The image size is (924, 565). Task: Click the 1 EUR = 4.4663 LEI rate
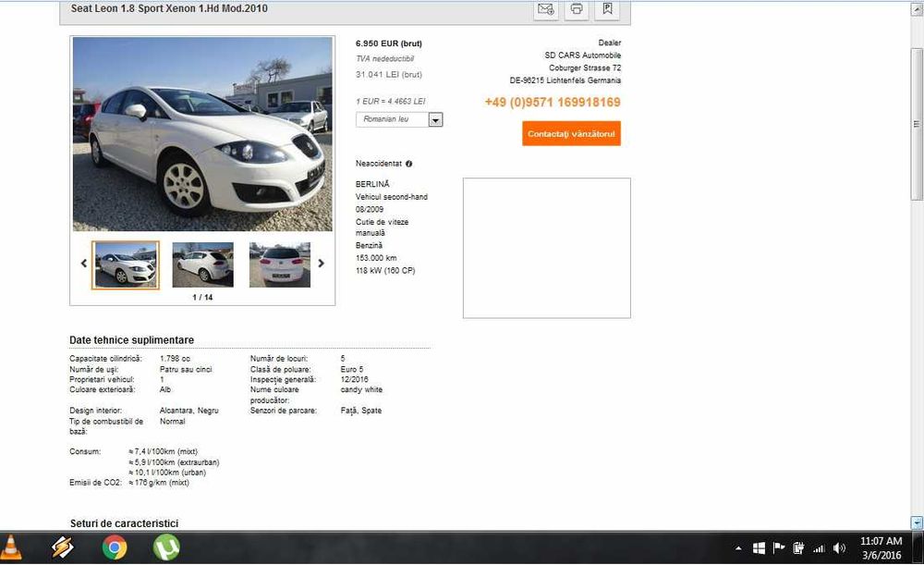coord(391,102)
